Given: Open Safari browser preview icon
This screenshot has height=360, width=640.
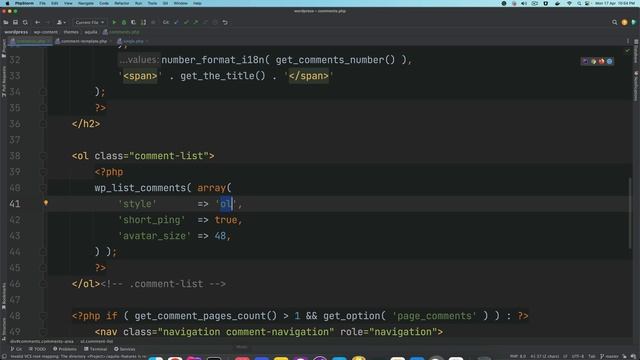Looking at the screenshot, I should 609,61.
